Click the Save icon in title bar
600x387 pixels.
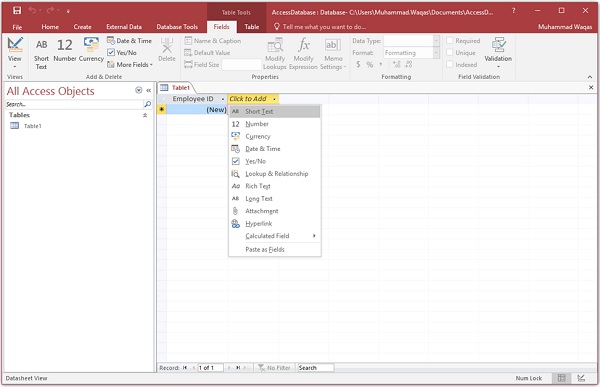coord(17,11)
